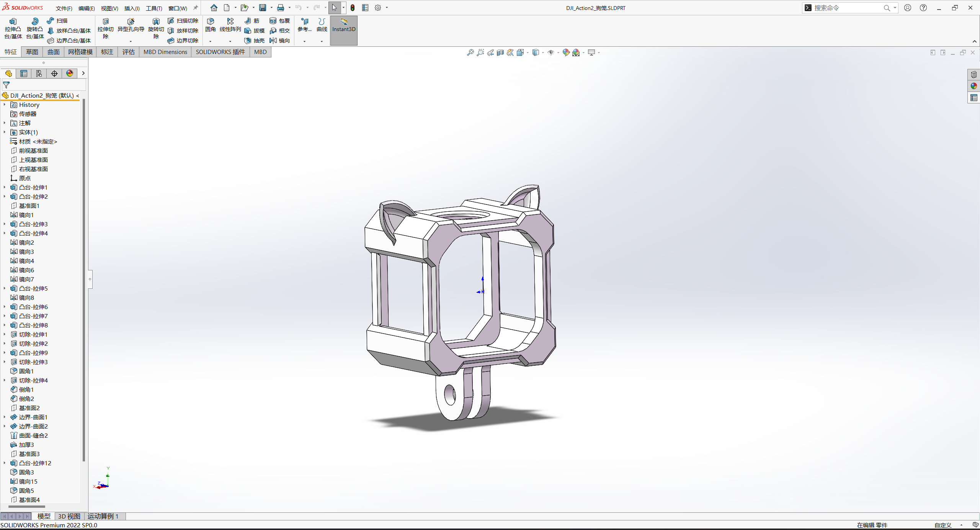The width and height of the screenshot is (980, 530).
Task: Open the Curves (曲线) tool
Action: (x=322, y=25)
